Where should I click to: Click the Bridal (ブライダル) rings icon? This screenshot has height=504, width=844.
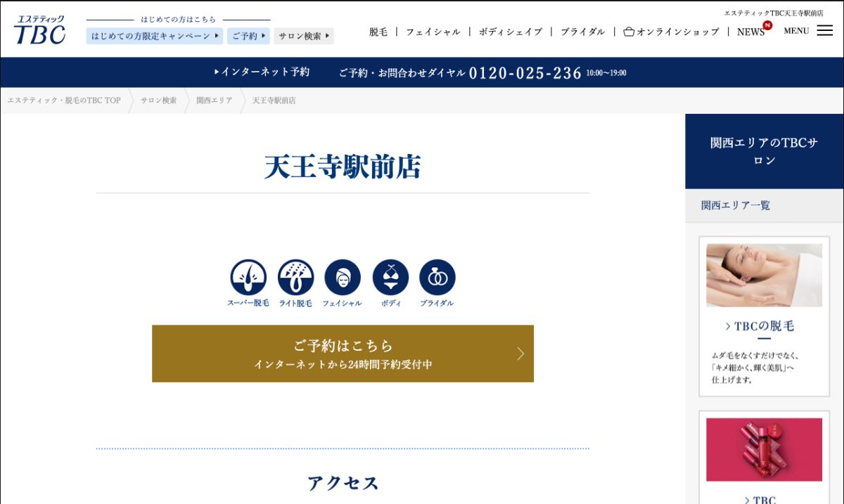point(437,278)
